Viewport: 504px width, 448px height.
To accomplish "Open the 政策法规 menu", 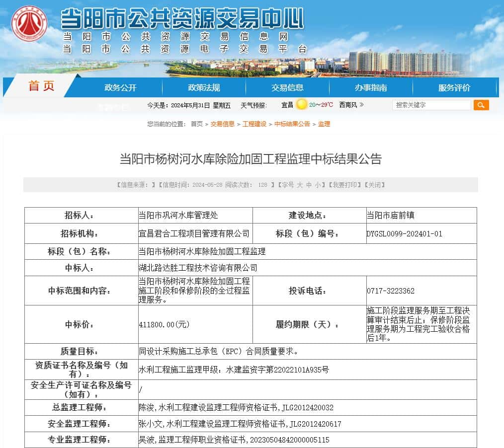I will [x=204, y=88].
